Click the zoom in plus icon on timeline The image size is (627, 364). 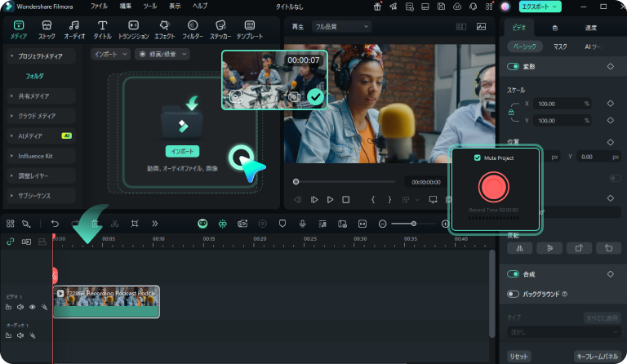coord(445,224)
